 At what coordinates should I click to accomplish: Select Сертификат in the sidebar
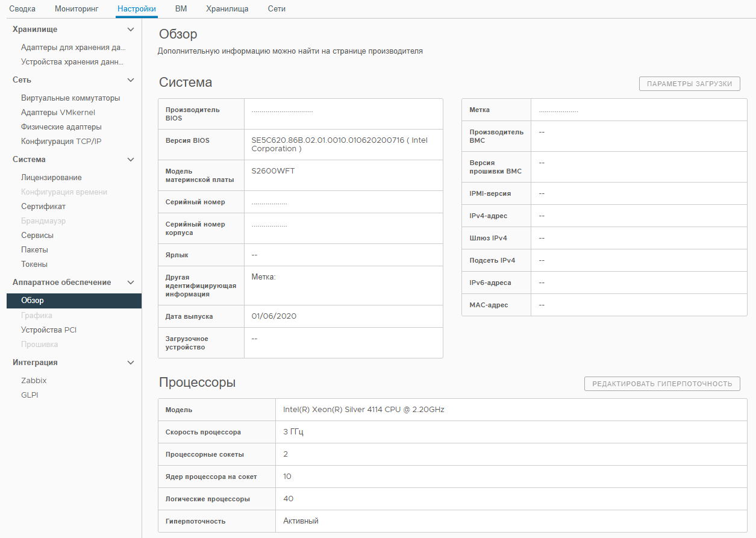tap(43, 207)
